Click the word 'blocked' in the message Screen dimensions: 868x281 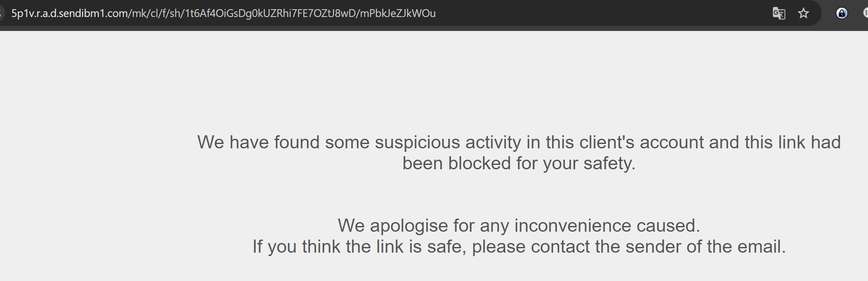479,164
